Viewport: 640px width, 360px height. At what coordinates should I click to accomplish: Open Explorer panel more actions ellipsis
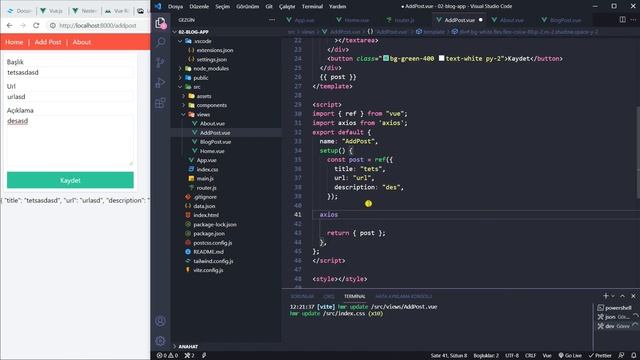[x=272, y=20]
